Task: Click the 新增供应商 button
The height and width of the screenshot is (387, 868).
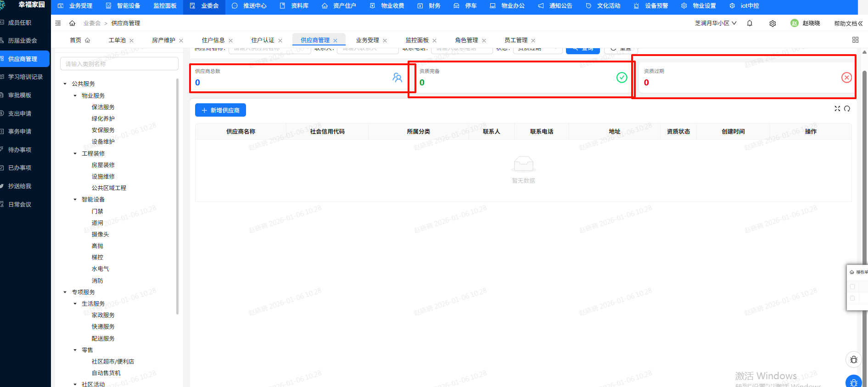Action: [x=220, y=110]
